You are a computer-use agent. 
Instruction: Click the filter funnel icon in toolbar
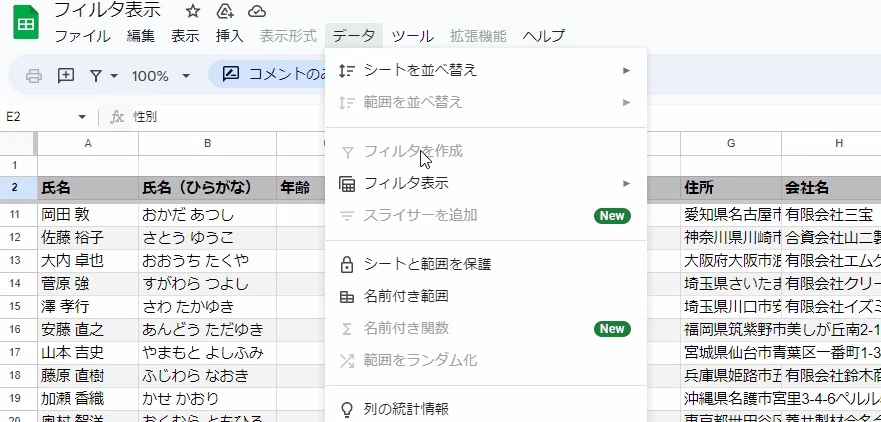96,76
